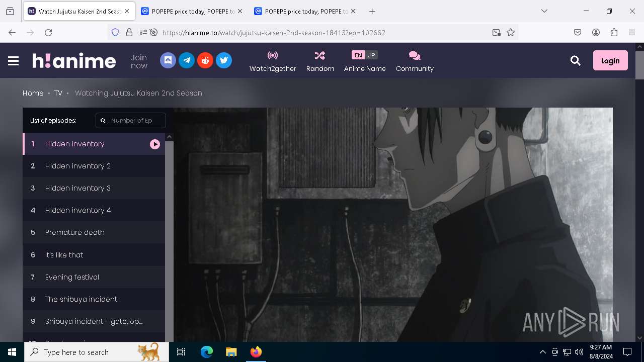Select episode 4 Hidden inventory 4
The height and width of the screenshot is (362, 644).
94,210
